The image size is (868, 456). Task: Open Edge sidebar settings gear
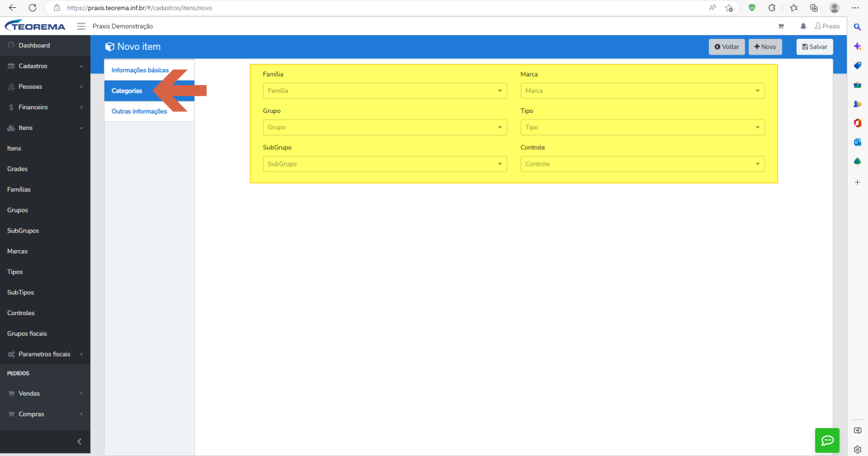coord(858,450)
